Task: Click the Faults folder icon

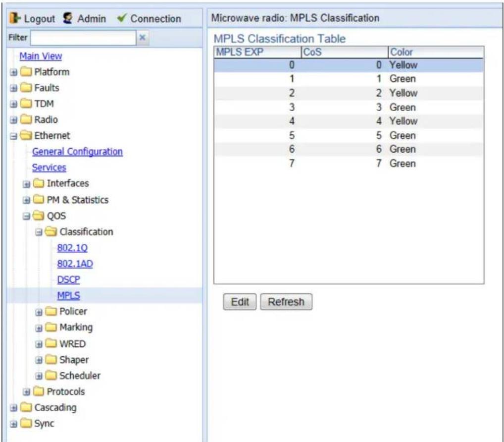Action: pyautogui.click(x=26, y=88)
